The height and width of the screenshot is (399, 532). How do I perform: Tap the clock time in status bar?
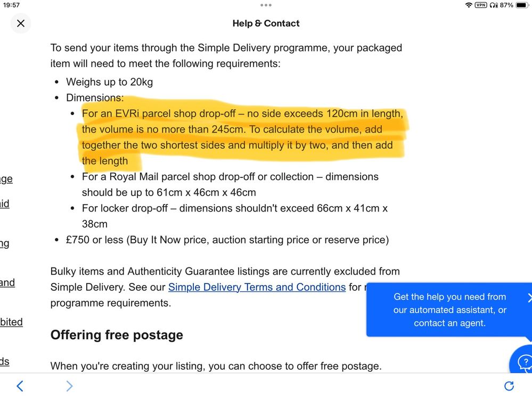pyautogui.click(x=11, y=5)
